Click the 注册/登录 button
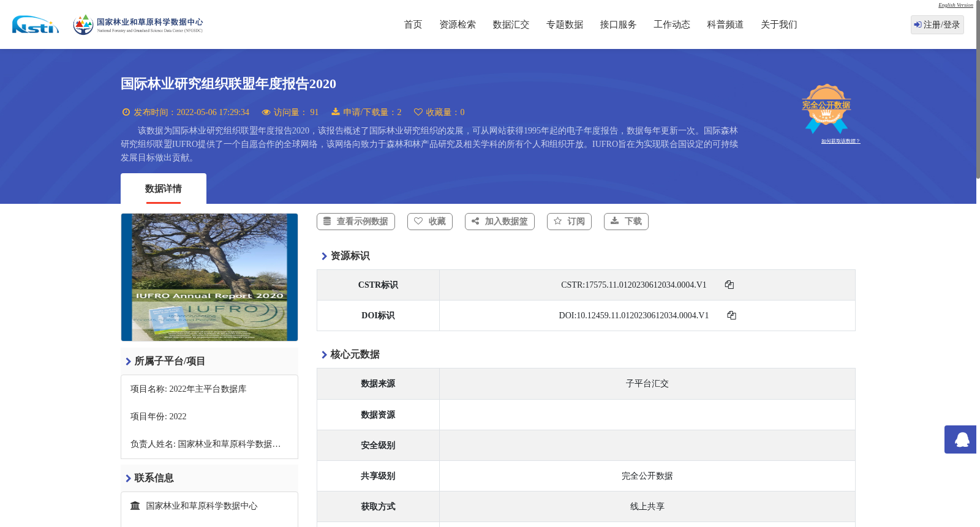The height and width of the screenshot is (527, 980). (x=937, y=24)
